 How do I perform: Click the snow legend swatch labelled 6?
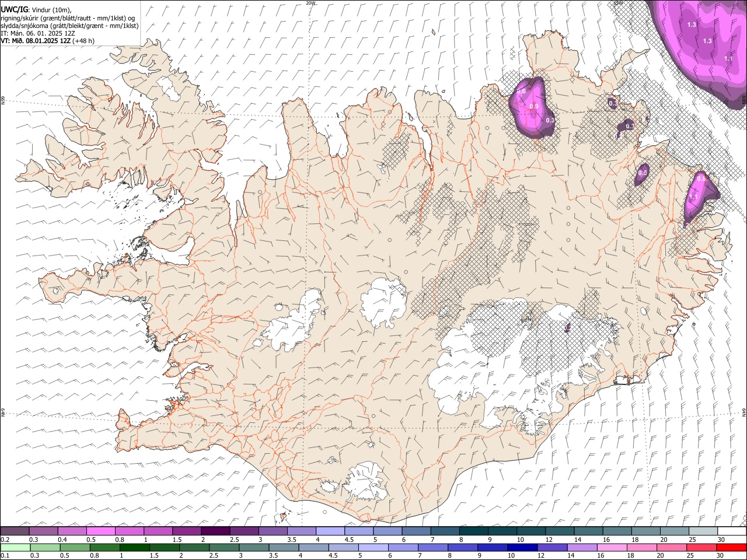(x=416, y=531)
